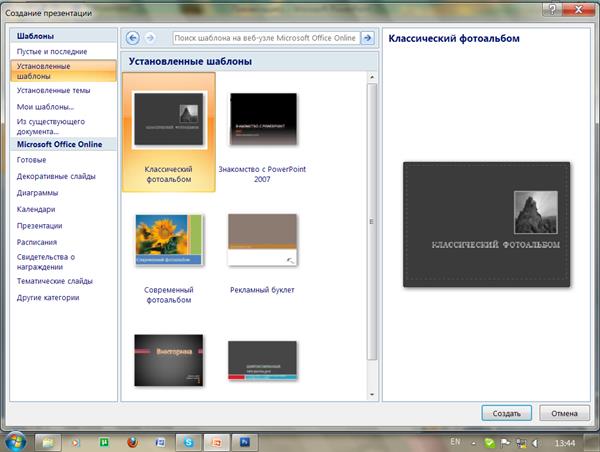The width and height of the screenshot is (600, 452).
Task: Open the Windows Start button
Action: click(x=15, y=442)
